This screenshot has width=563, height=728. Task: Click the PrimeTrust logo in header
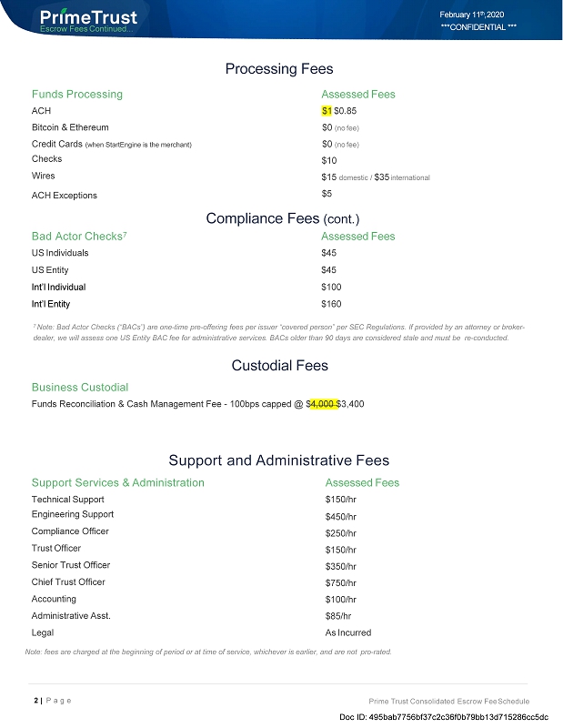pos(89,17)
